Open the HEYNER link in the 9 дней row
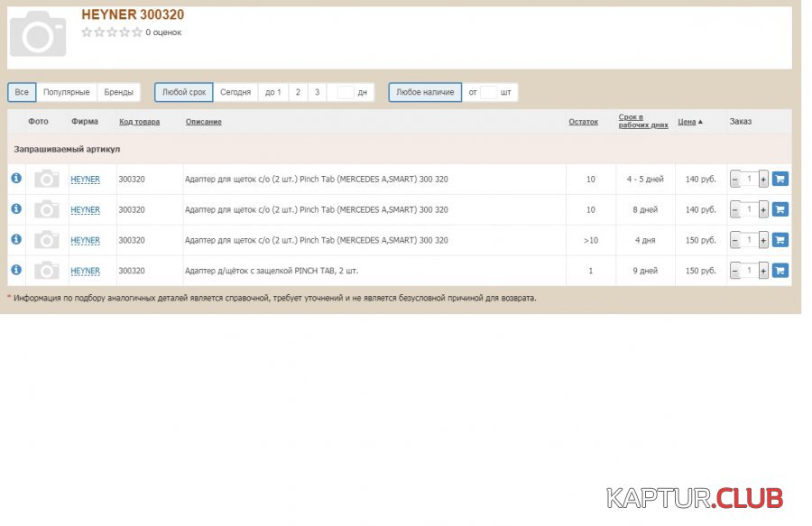This screenshot has width=812, height=526. pos(86,271)
